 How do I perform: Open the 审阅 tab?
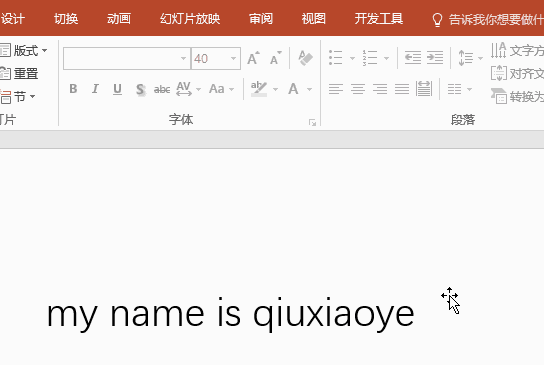(261, 19)
